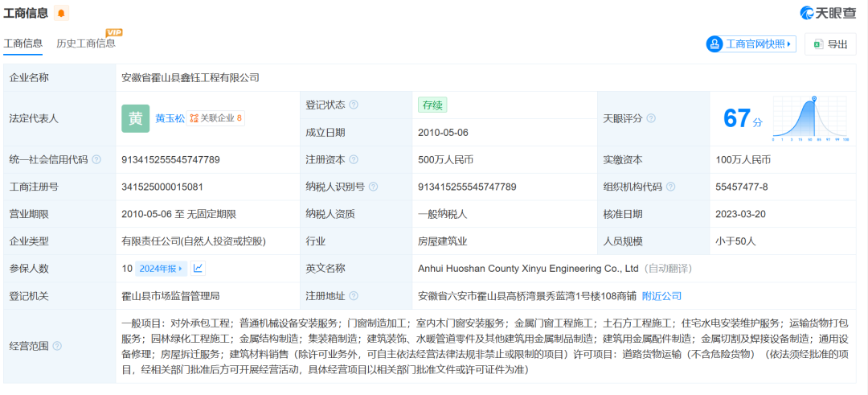This screenshot has width=868, height=395.
Task: Click the score distribution chart
Action: point(811,118)
